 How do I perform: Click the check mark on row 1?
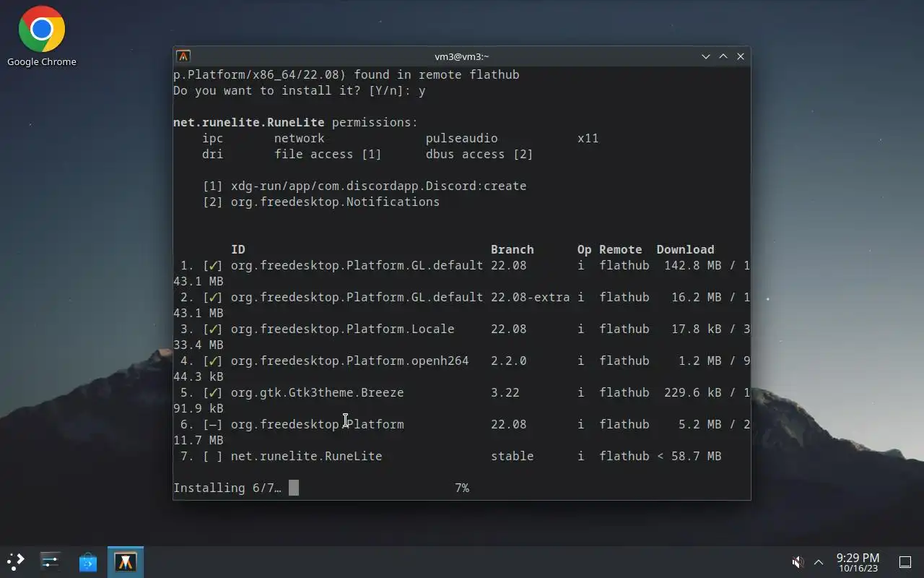[212, 265]
